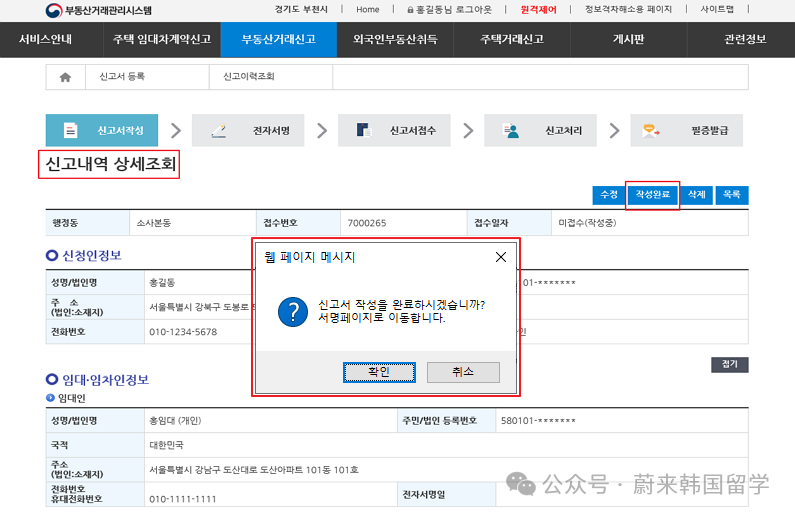The width and height of the screenshot is (795, 516).
Task: Click the phone number 010-1234-5678
Action: coord(183,332)
